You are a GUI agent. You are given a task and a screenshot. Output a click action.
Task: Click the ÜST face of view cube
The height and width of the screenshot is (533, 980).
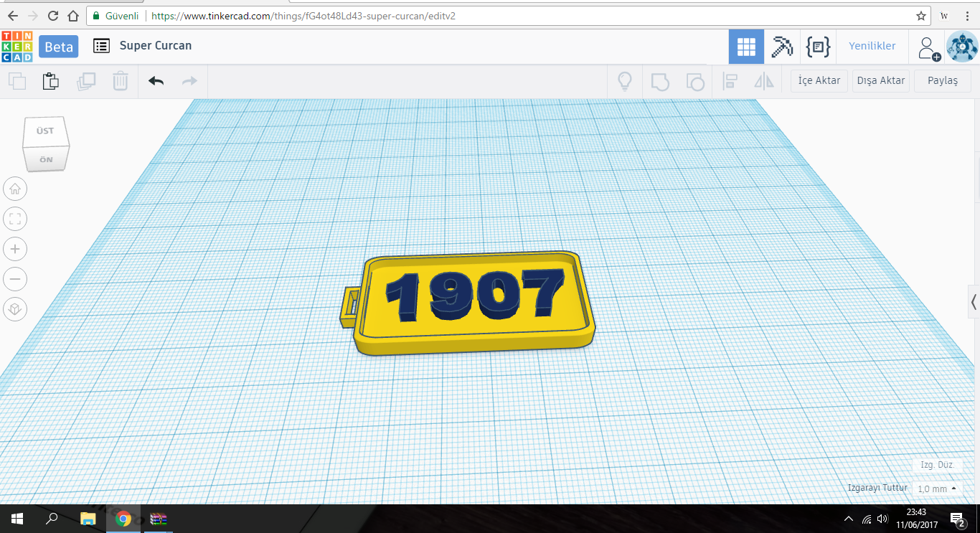[x=45, y=131]
